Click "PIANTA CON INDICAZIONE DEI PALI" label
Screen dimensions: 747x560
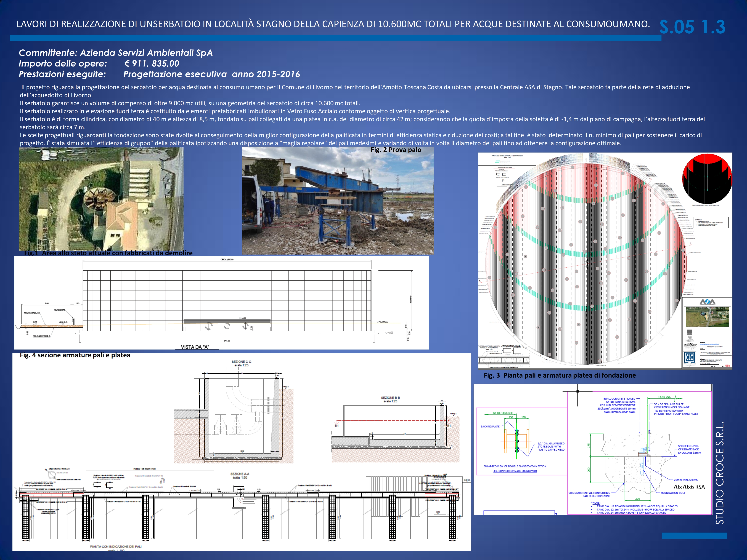[116, 546]
